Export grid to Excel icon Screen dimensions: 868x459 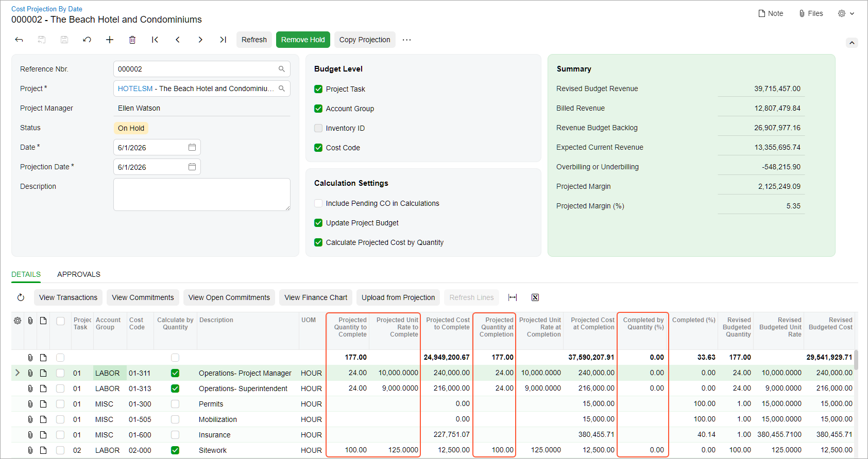(x=535, y=297)
